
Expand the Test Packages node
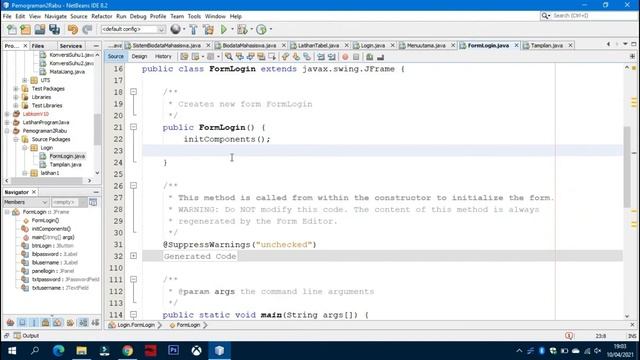16,89
